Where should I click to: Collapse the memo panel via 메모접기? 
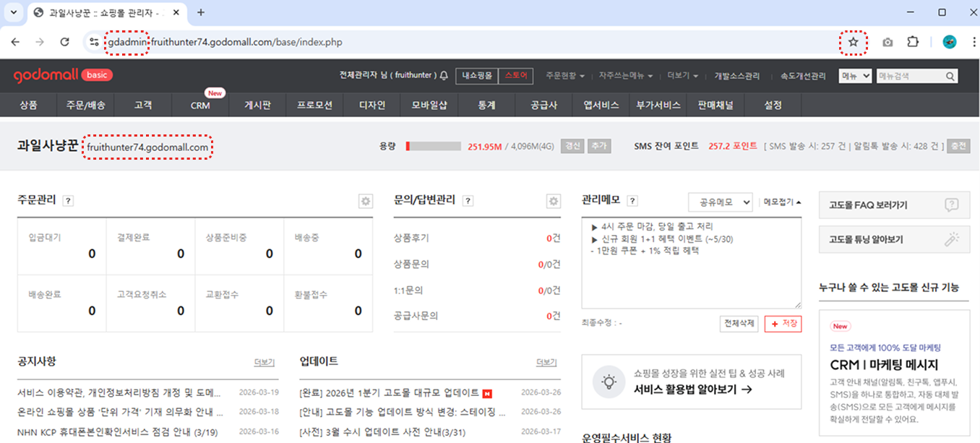tap(778, 202)
